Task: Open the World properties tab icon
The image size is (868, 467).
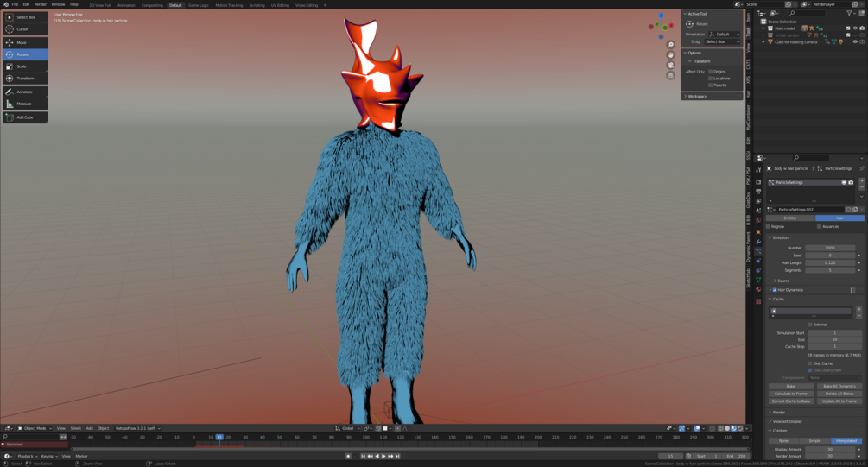Action: tap(758, 220)
